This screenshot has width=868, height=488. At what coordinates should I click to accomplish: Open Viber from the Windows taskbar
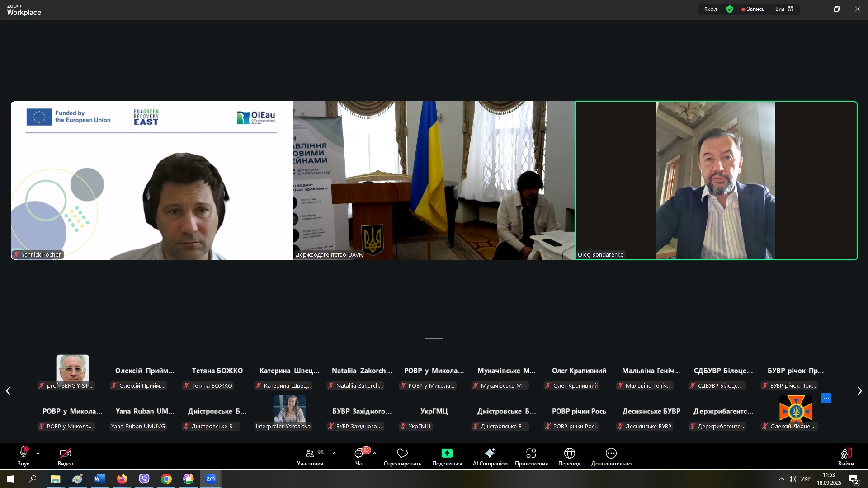click(x=144, y=479)
